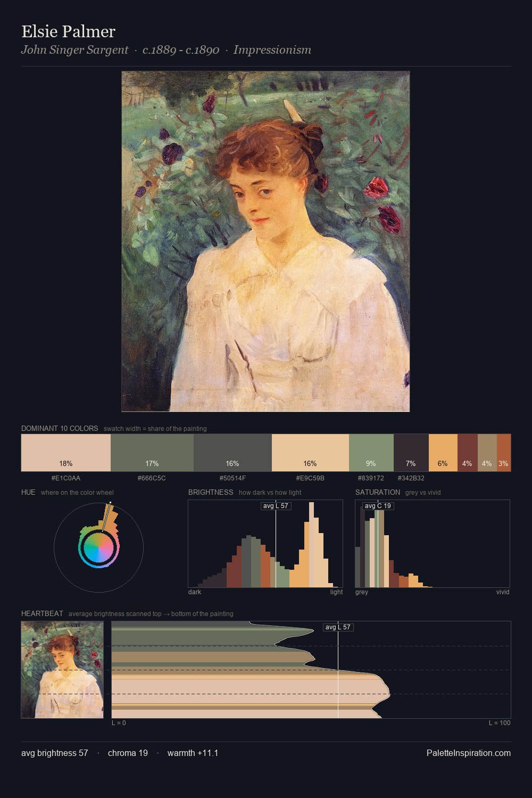Click the heartbeat 'avg L 57' label
This screenshot has width=532, height=798.
coord(338,627)
